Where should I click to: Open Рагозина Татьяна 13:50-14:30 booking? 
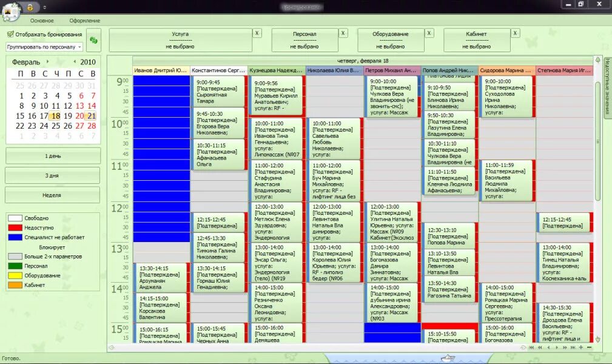point(449,289)
